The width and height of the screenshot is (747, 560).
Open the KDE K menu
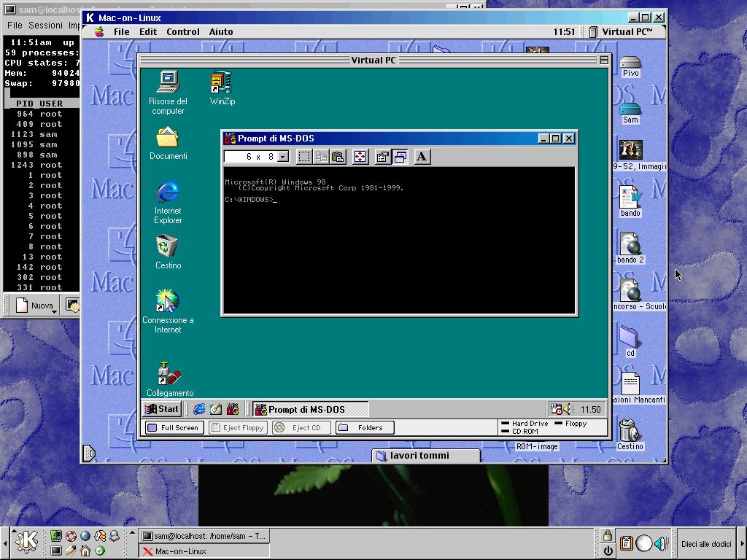[27, 542]
